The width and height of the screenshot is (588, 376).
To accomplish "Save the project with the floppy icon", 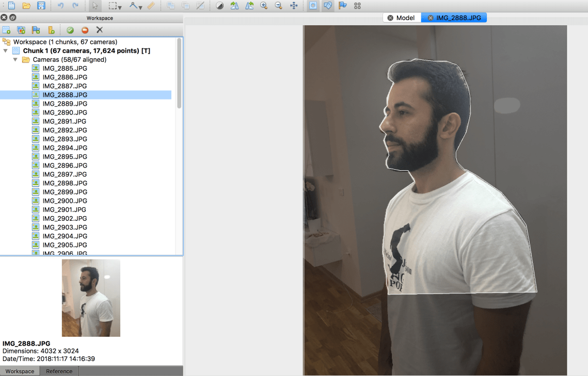I will [x=41, y=6].
